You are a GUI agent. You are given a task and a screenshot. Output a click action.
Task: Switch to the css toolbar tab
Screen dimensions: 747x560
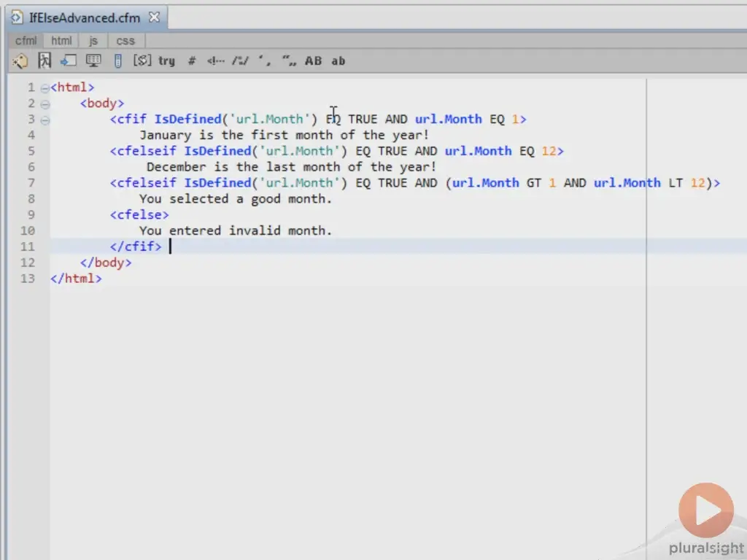point(125,41)
